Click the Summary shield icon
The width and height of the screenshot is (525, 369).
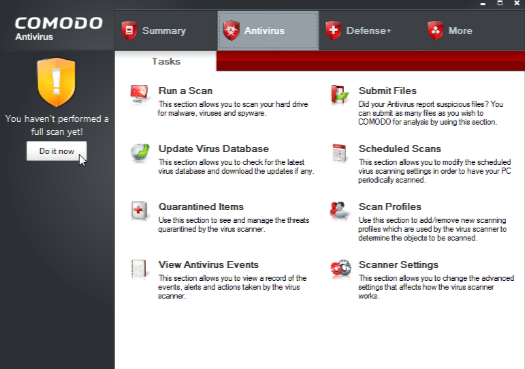(129, 30)
